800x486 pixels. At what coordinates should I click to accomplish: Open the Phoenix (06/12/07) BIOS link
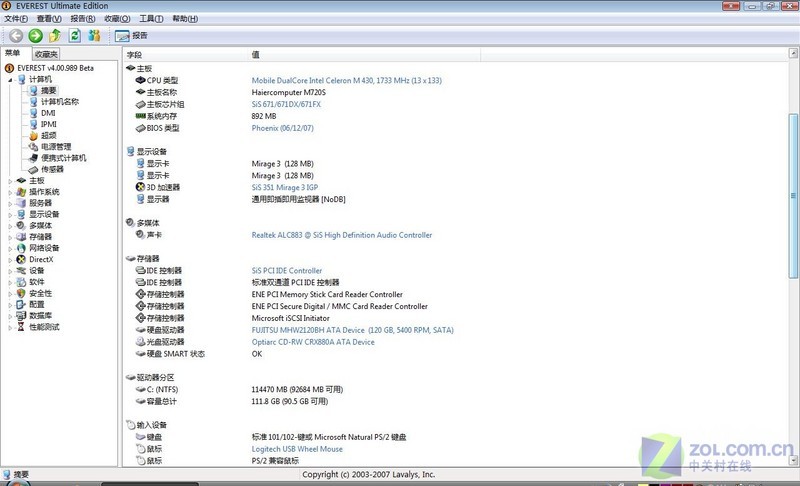coord(282,128)
